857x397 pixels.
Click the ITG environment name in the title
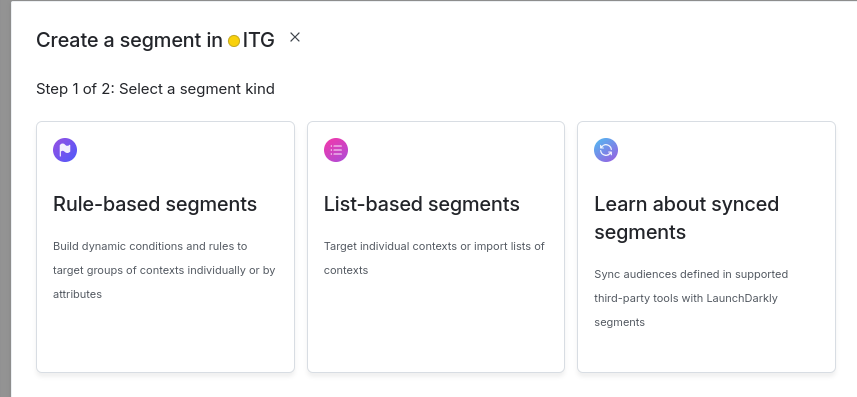[259, 40]
